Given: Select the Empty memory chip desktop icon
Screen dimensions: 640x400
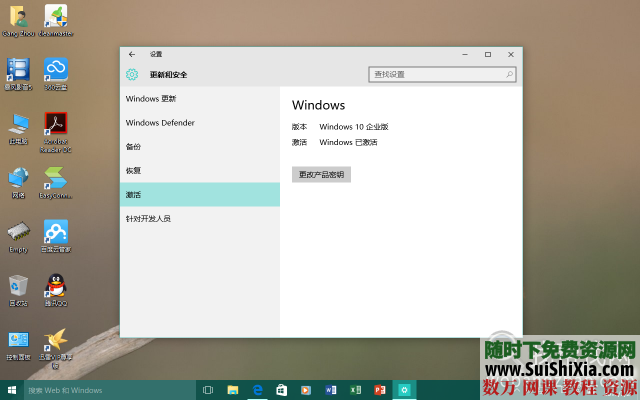Looking at the screenshot, I should point(18,237).
